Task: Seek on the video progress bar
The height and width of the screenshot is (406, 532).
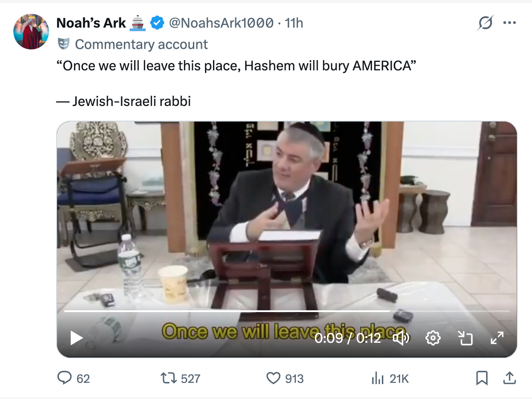Action: [286, 311]
